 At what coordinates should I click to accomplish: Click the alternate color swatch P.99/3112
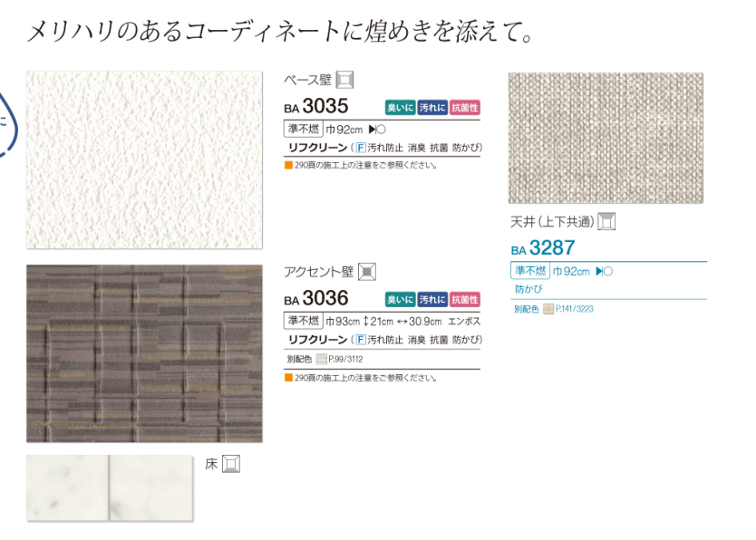click(322, 359)
